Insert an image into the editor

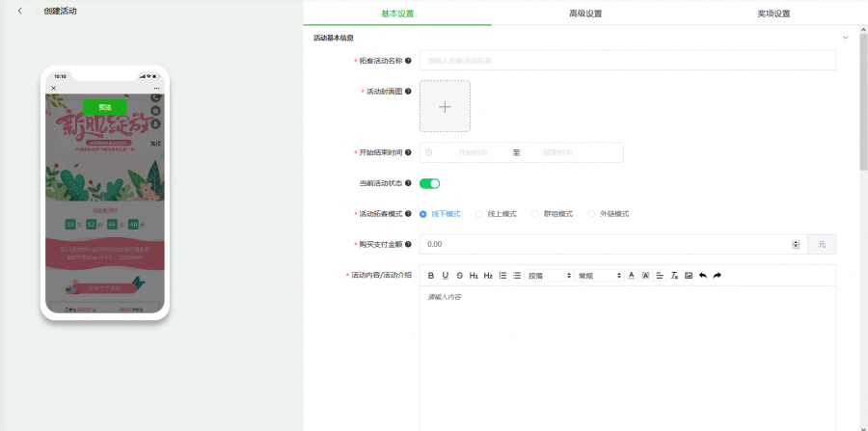coord(689,276)
